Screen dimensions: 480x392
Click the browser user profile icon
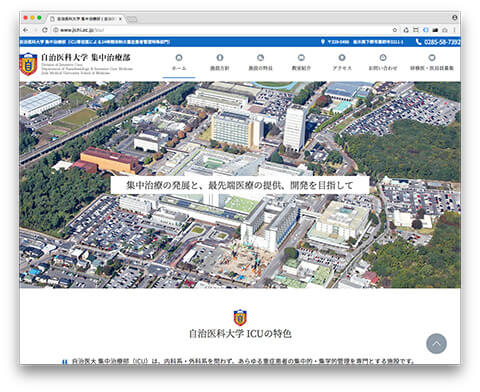[454, 18]
